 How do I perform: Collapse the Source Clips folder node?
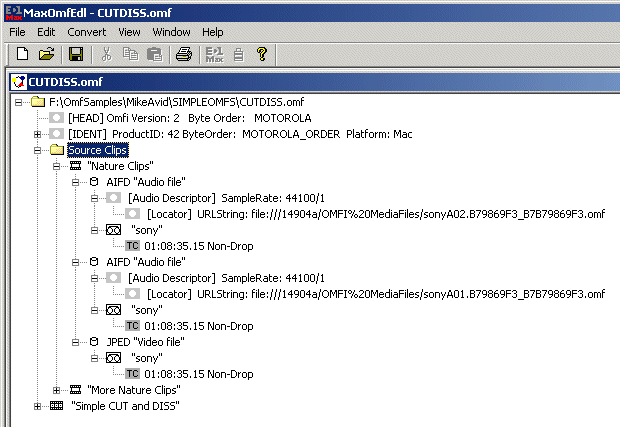point(38,150)
